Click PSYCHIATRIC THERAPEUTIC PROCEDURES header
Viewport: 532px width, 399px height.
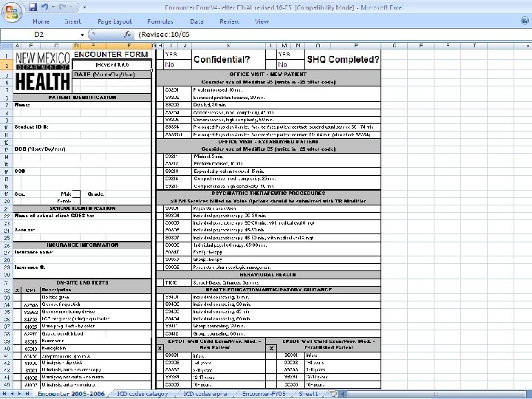tap(268, 194)
